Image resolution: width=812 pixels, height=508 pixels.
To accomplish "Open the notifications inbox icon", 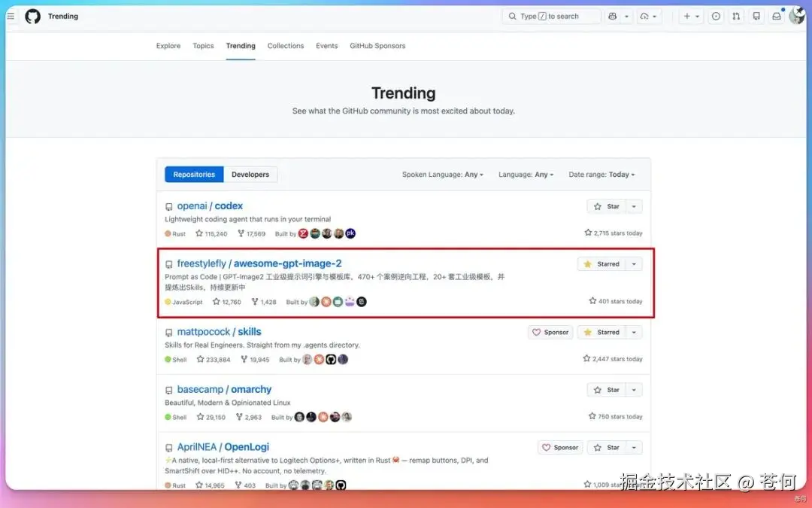I will click(x=776, y=16).
